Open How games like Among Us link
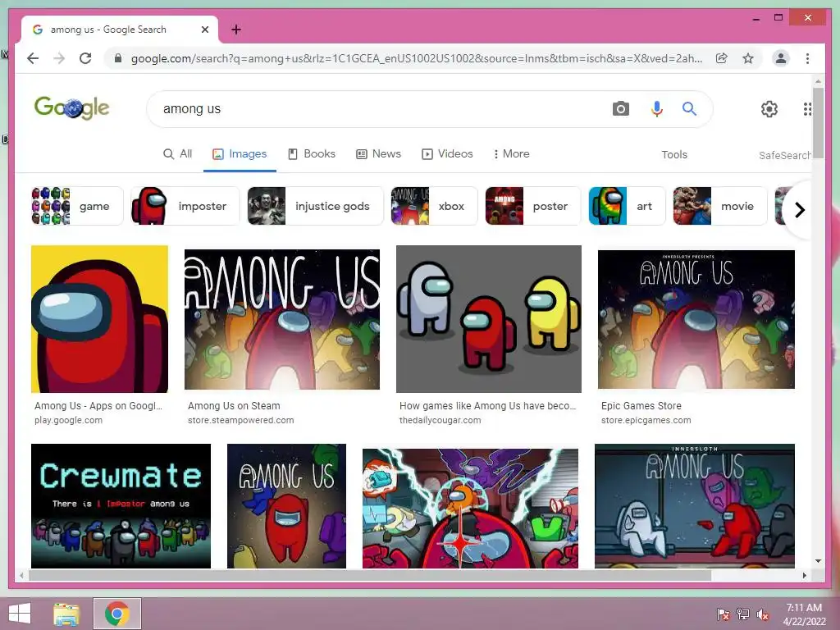Viewport: 840px width, 630px height. point(487,406)
